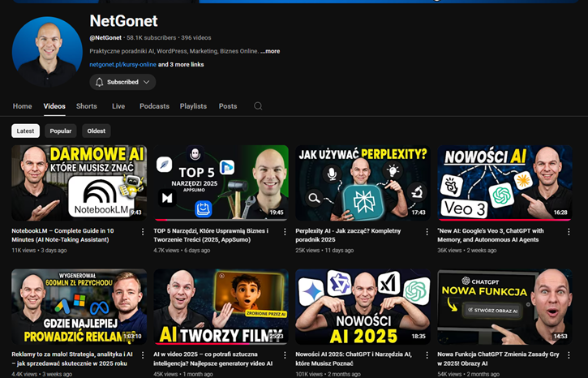Open Nowości AI 2025 ChatGPT video title
This screenshot has height=378, width=588.
(354, 359)
